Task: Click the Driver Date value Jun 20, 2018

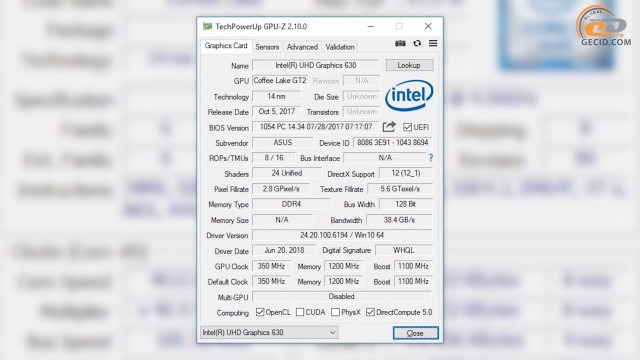Action: 284,250
